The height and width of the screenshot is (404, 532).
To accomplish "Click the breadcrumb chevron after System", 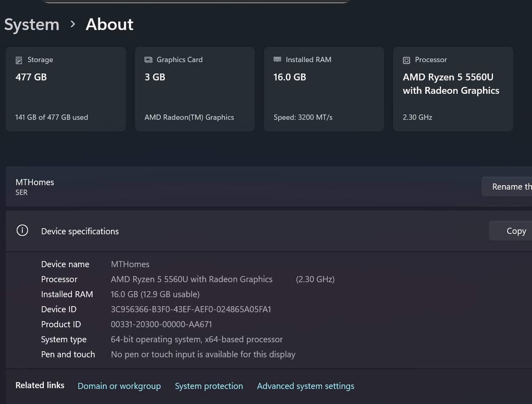I will pos(72,24).
